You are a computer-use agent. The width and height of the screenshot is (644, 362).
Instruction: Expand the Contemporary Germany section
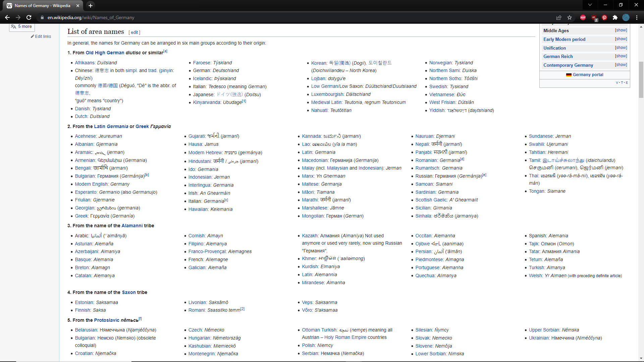pyautogui.click(x=621, y=65)
